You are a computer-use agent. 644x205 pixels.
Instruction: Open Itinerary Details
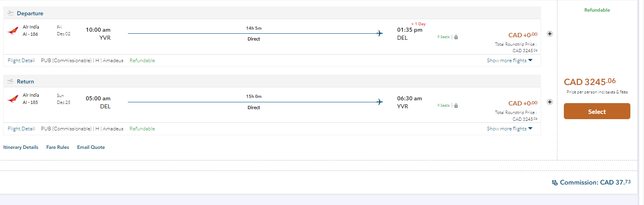point(21,147)
